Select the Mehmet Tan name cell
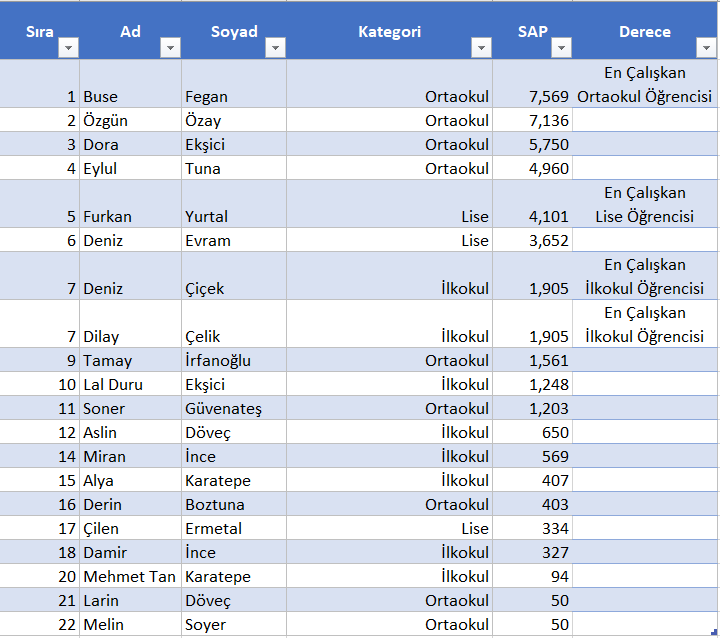The image size is (720, 638). 130,576
